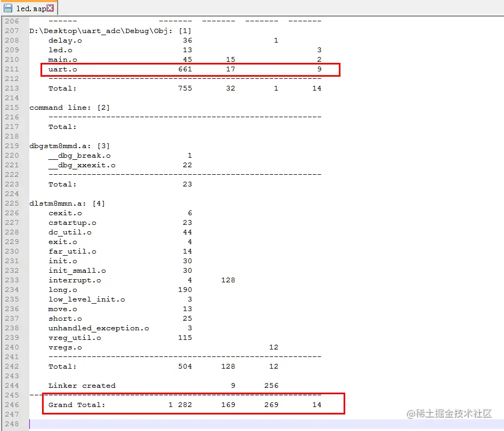Click the path D:\Desktop\uart_adc\Debug\Obj: [1]
Viewport: 504px width, 431px height.
(x=110, y=31)
